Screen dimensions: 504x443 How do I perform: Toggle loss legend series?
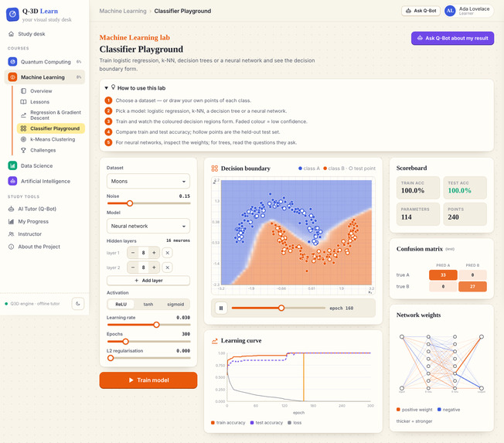point(295,422)
